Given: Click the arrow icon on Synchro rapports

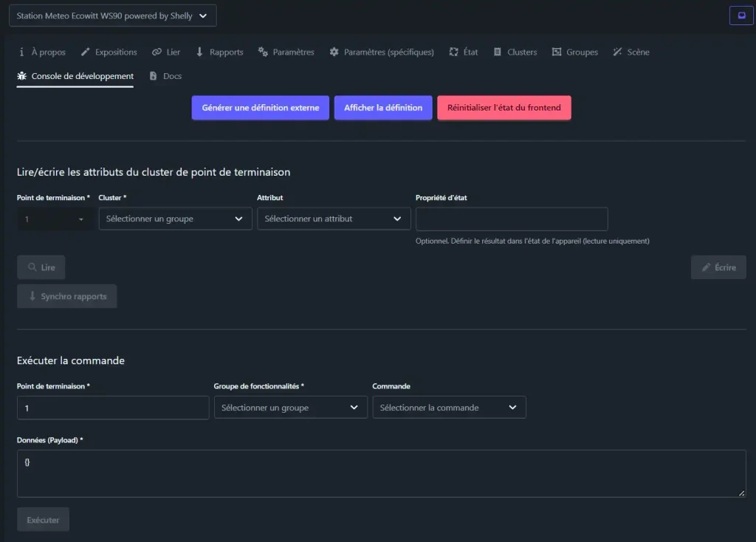Looking at the screenshot, I should 32,296.
